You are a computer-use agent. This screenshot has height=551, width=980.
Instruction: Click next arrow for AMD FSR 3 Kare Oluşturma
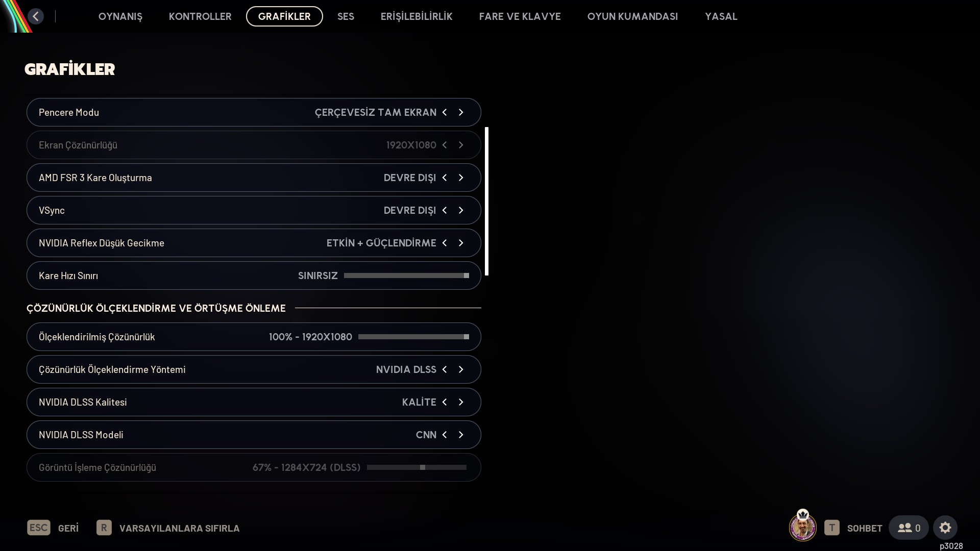click(461, 178)
